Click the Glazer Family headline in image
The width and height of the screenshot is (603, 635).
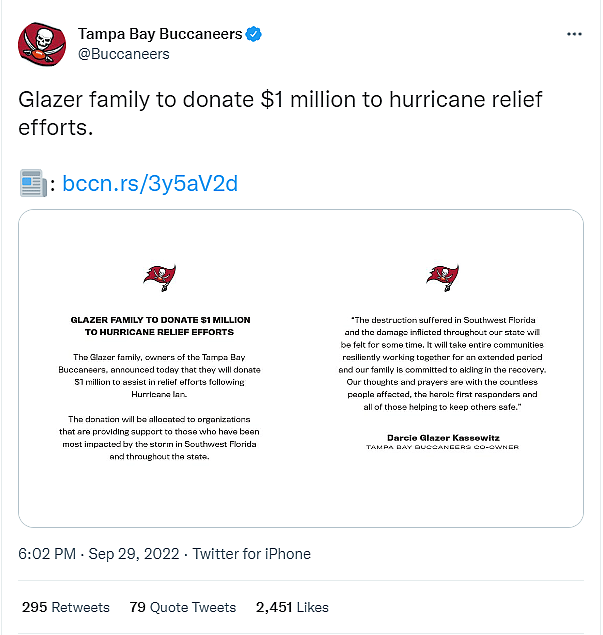point(160,325)
